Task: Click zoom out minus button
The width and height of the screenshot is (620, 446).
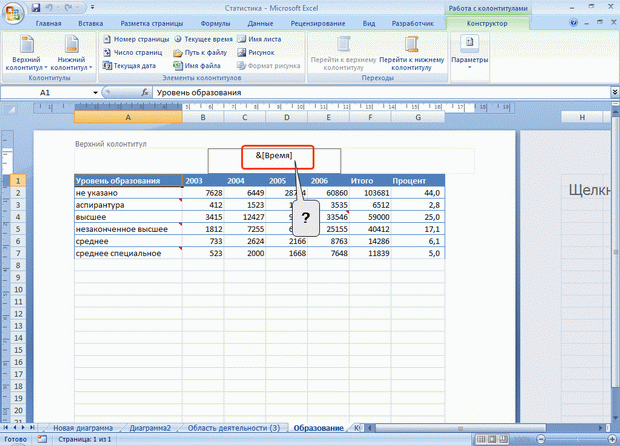Action: [541, 439]
